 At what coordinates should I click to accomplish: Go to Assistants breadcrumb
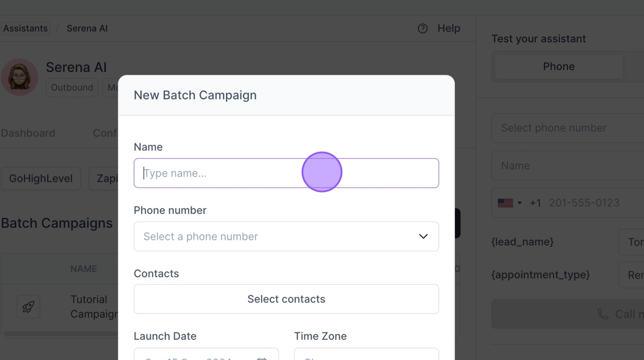coord(25,28)
